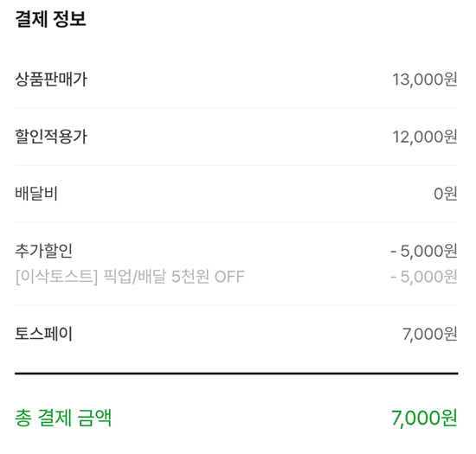Select the 상품판매가 label
This screenshot has width=476, height=454.
[51, 80]
